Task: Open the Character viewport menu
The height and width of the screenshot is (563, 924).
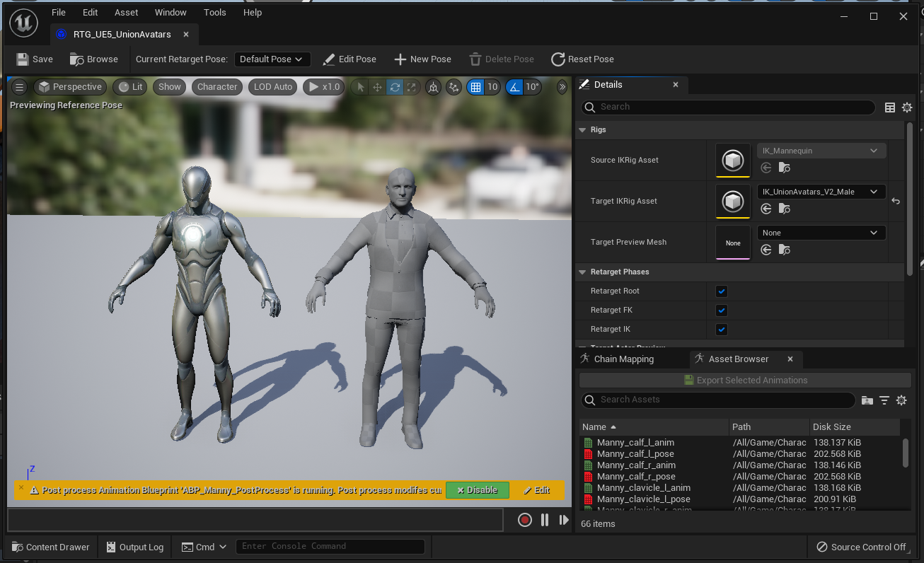Action: pyautogui.click(x=217, y=87)
